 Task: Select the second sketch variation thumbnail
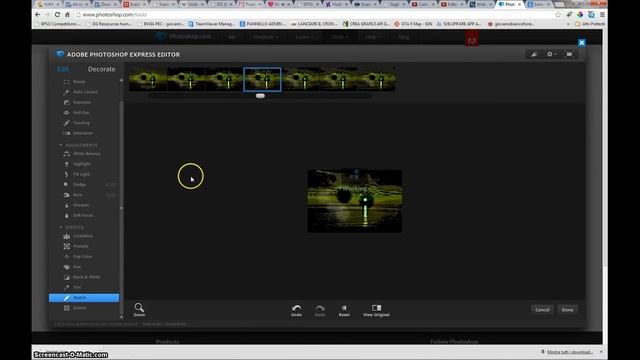pos(186,80)
